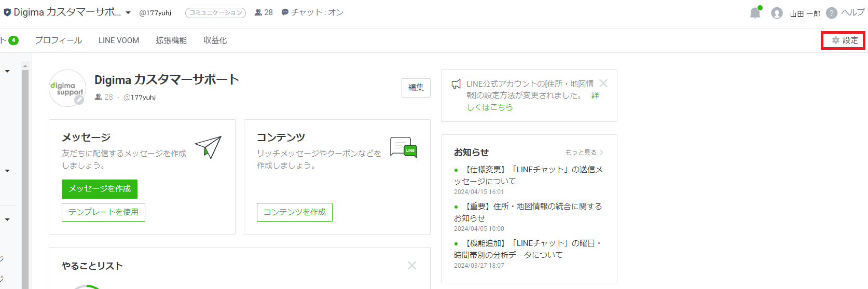Click the Digima カスタマーサポート heading
Viewport: 868px width, 289px height.
(167, 80)
